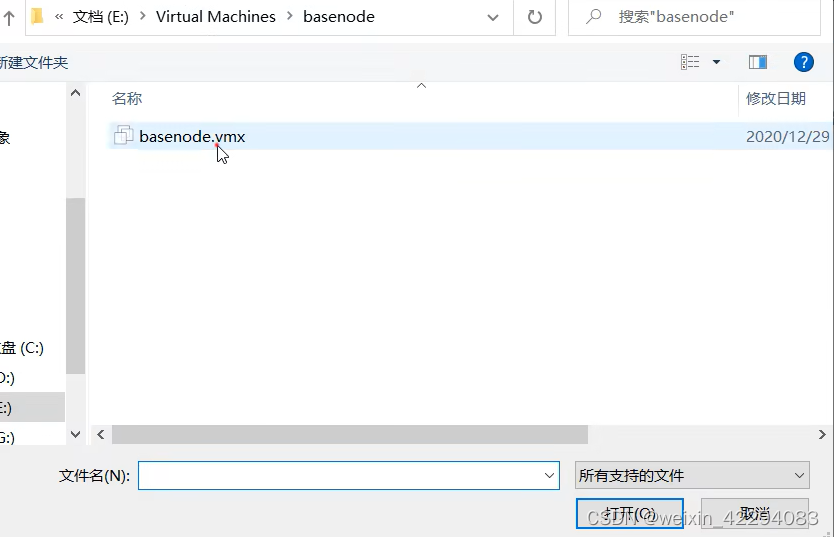Open help with the question mark icon

coord(803,62)
